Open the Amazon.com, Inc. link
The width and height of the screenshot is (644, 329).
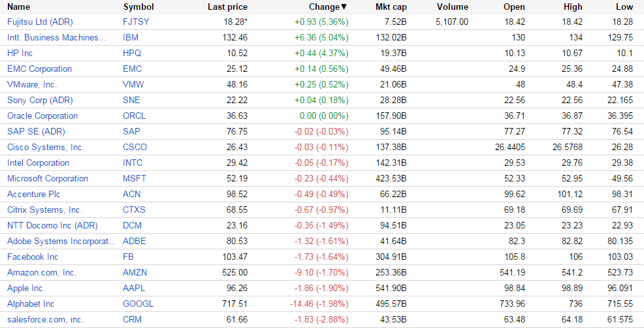[42, 272]
